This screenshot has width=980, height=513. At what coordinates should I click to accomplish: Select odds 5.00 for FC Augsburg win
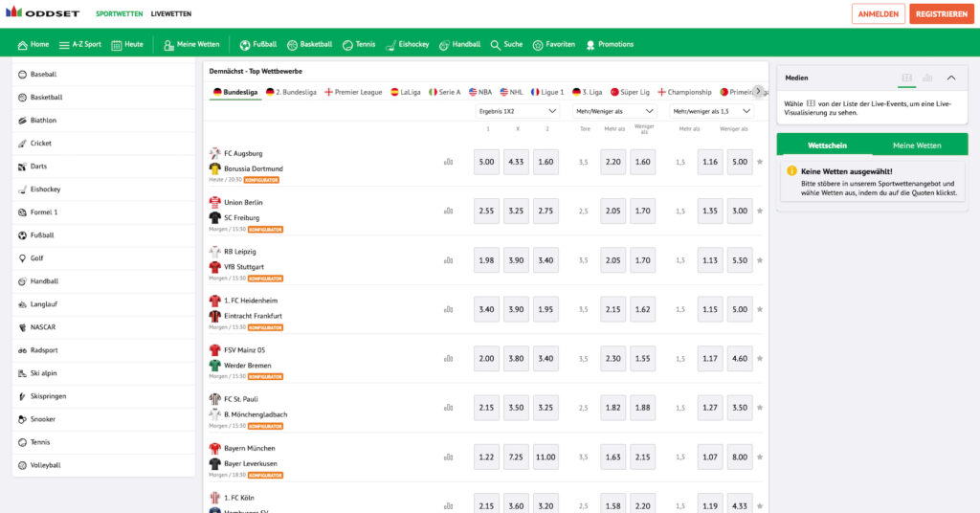click(486, 162)
